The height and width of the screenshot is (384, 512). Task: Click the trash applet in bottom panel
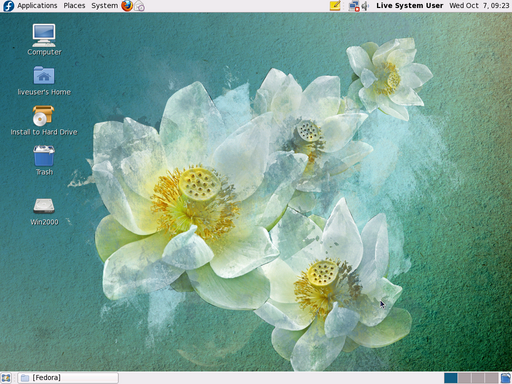[505, 378]
